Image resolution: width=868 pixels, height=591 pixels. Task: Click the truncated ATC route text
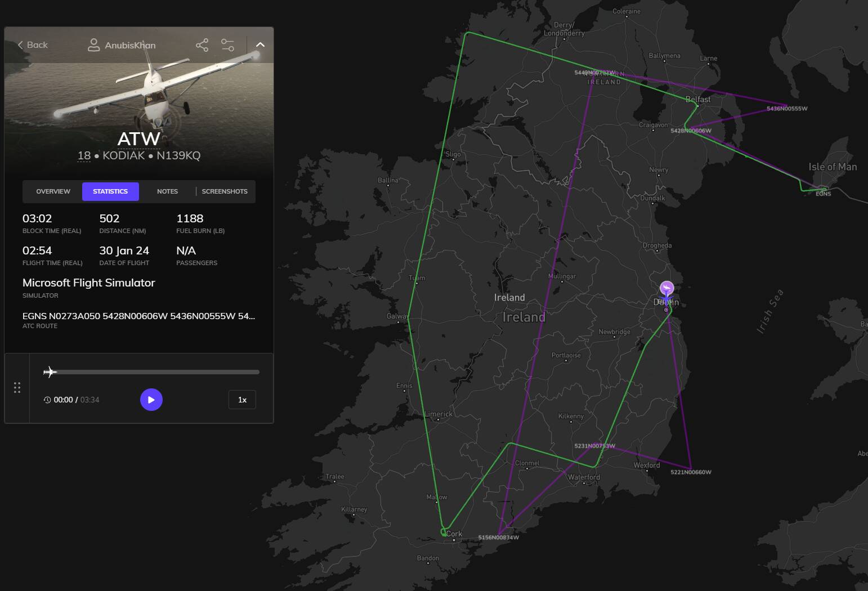138,316
